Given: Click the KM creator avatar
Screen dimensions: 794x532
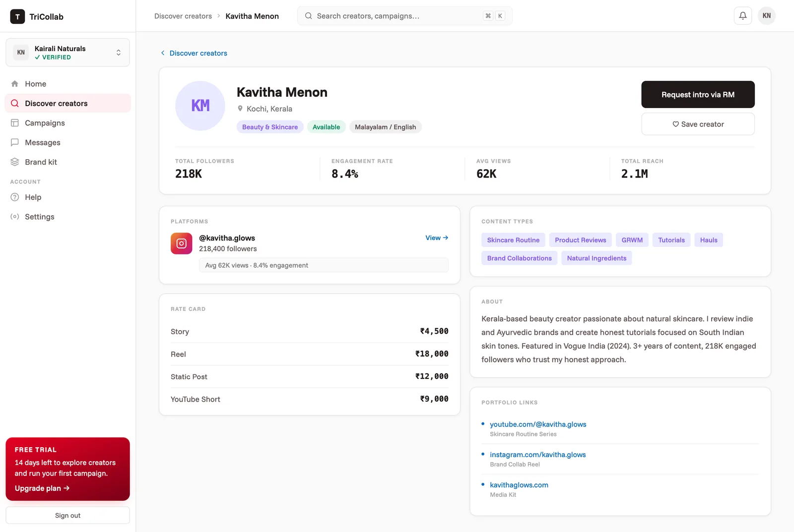Looking at the screenshot, I should (200, 106).
